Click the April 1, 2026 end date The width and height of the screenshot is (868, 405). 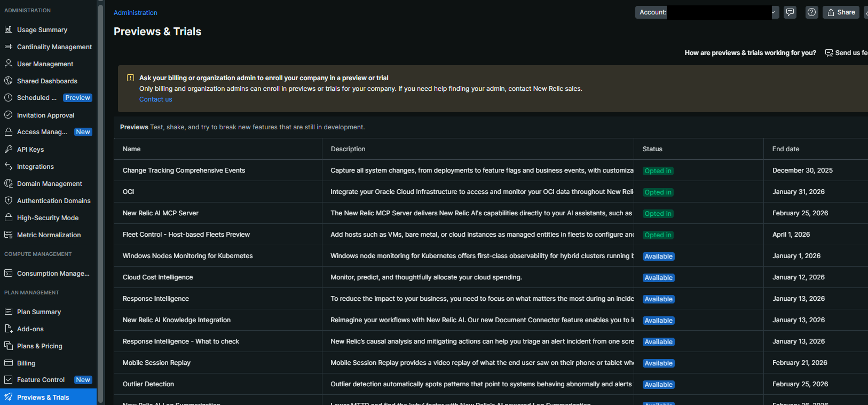[x=791, y=235]
